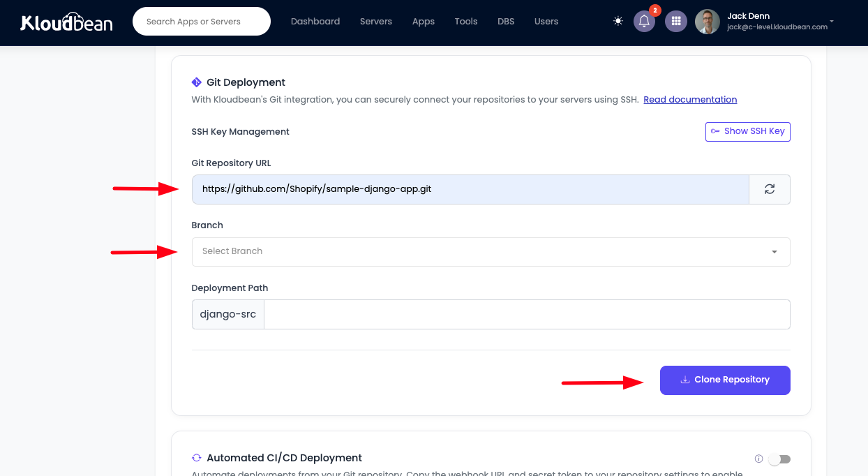Image resolution: width=868 pixels, height=476 pixels.
Task: Click the Kloudbean logo
Action: pos(66,22)
